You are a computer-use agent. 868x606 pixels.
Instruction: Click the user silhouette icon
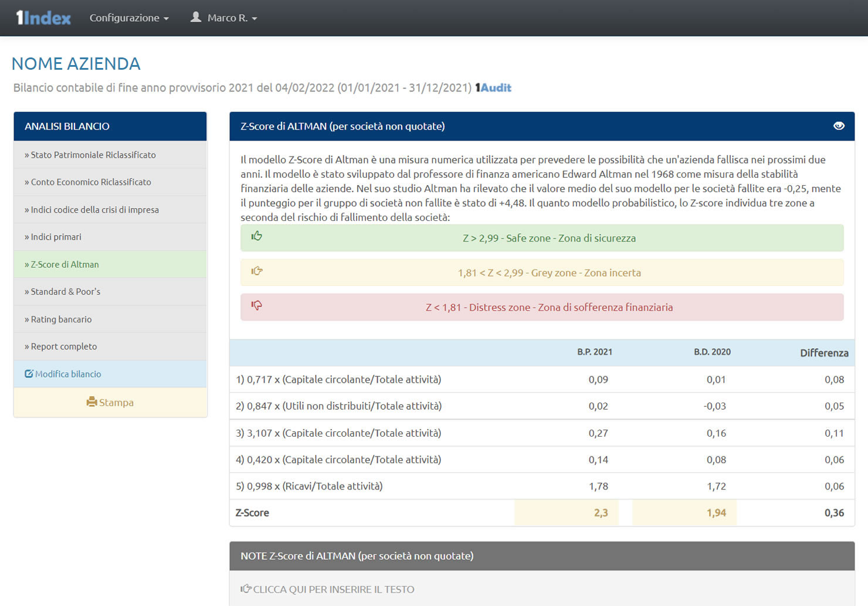tap(196, 17)
